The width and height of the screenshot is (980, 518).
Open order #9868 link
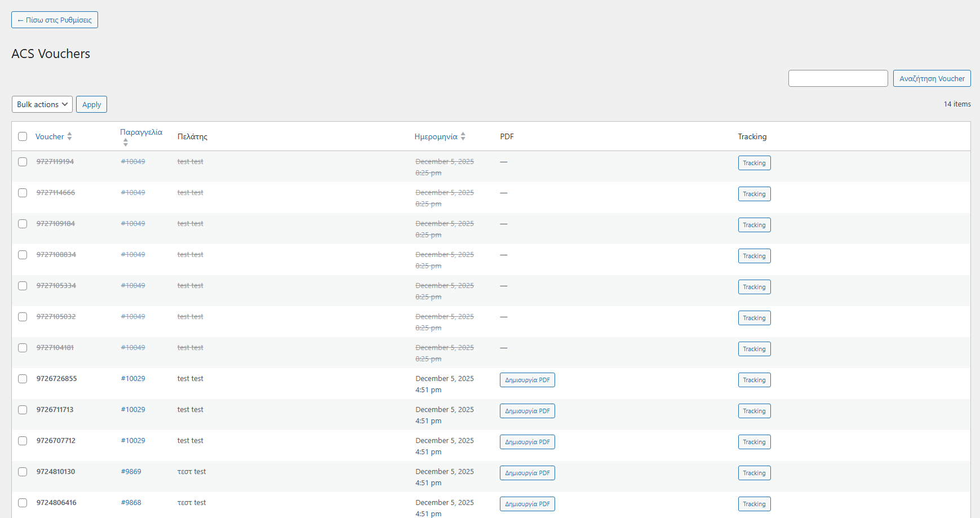[x=131, y=503]
